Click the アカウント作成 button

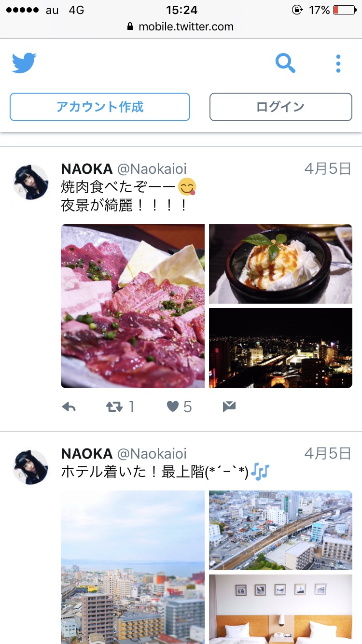100,107
